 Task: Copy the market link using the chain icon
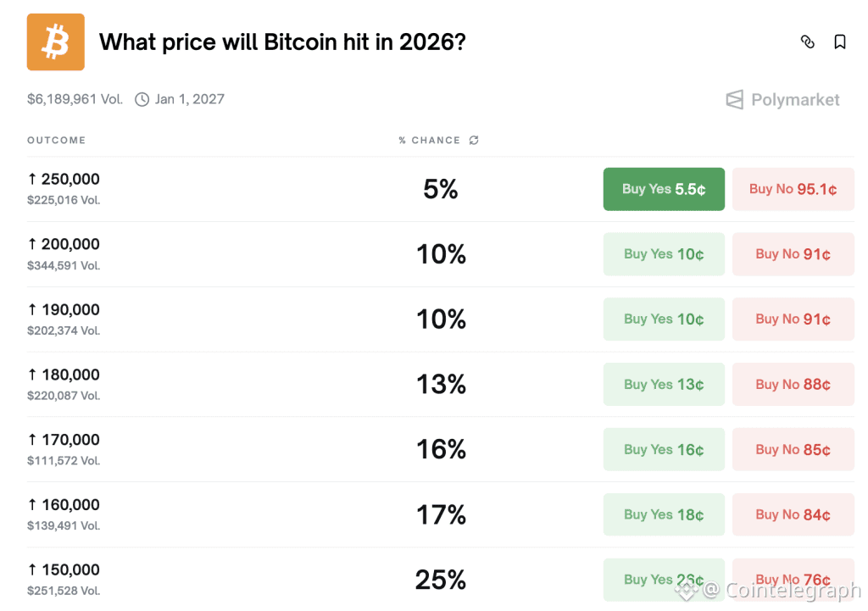807,42
